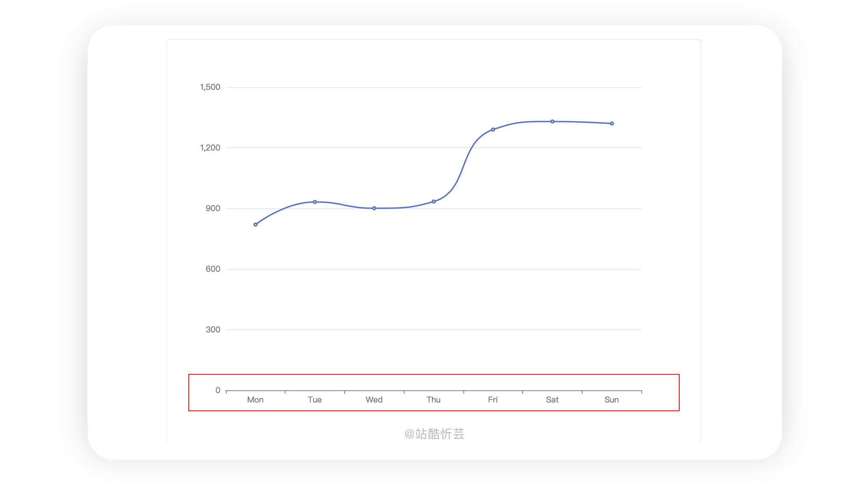Screen dimensions: 868x485
Task: Click the Fri x-axis label
Action: pos(493,400)
